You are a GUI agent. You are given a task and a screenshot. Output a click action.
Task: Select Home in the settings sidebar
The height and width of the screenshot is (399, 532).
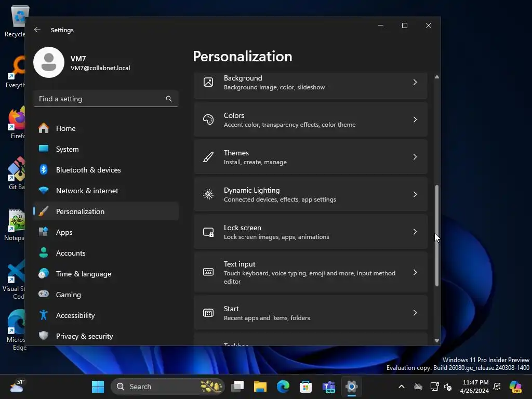point(106,128)
